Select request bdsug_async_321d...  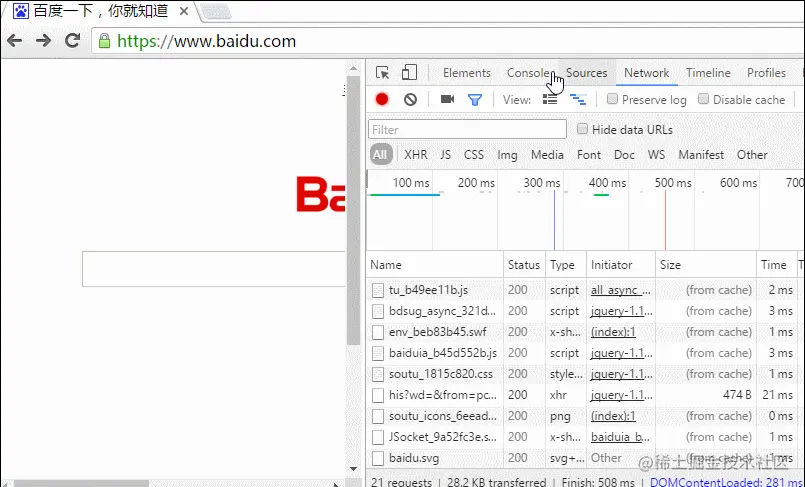click(x=442, y=311)
